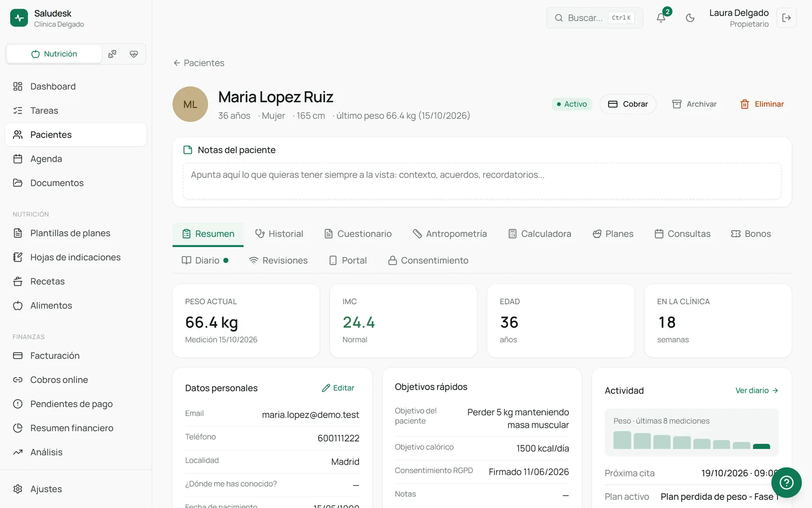Open Dashboard in the sidebar

pos(76,86)
